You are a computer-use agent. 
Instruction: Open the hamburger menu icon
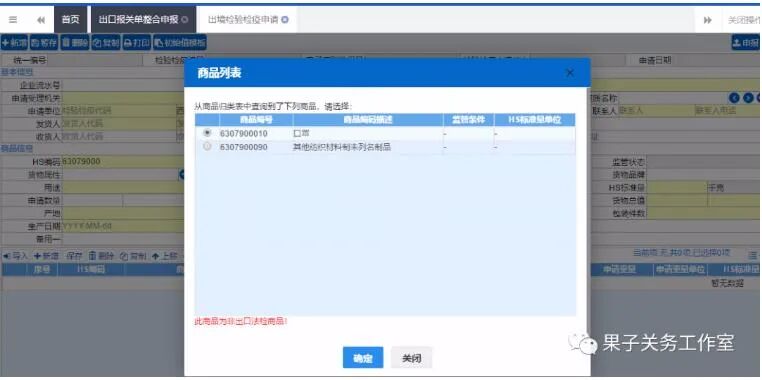13,19
